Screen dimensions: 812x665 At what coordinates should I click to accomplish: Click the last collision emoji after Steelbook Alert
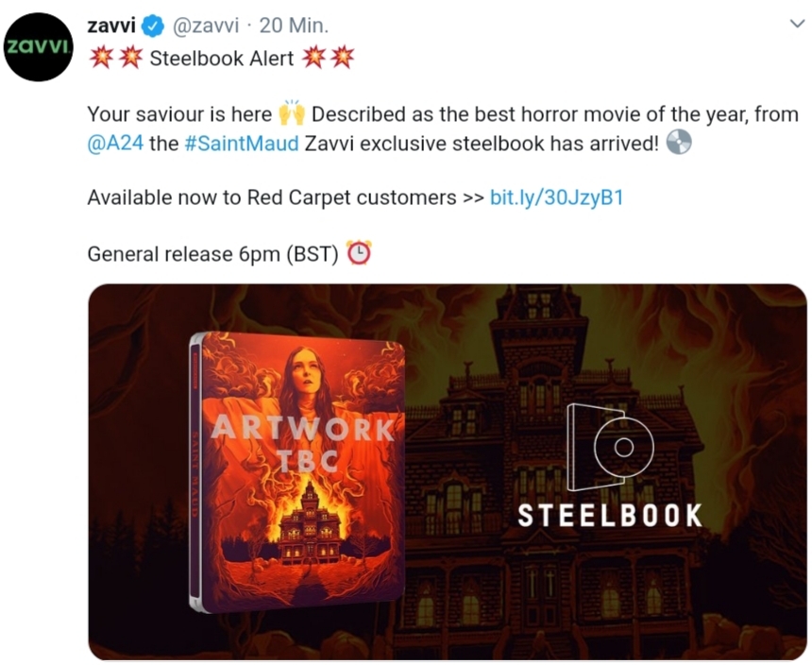[x=343, y=57]
